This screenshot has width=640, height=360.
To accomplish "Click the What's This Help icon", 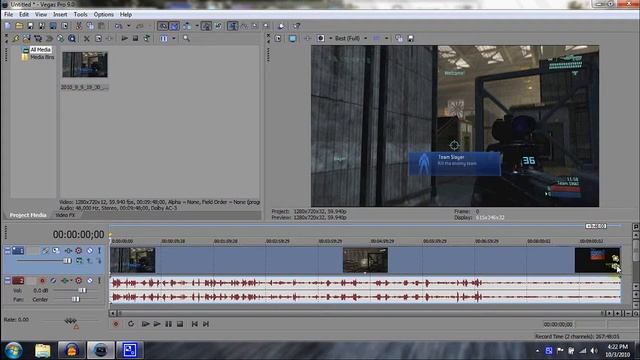I will (x=297, y=26).
